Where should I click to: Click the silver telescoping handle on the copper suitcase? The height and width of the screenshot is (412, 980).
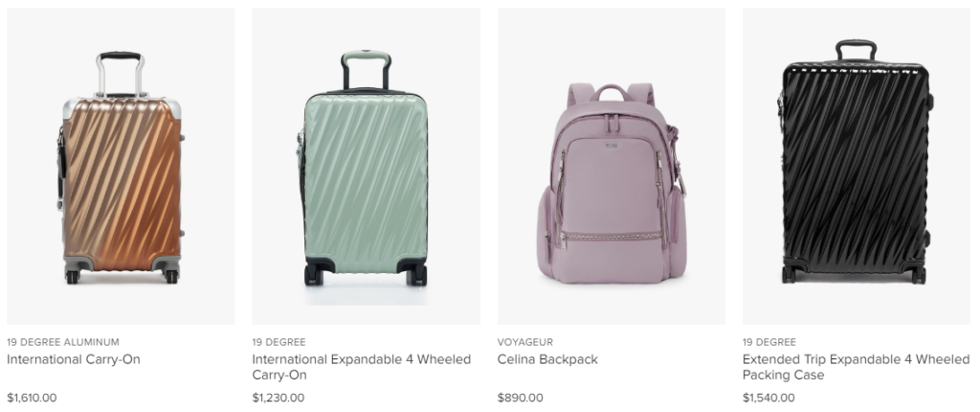coord(120,74)
